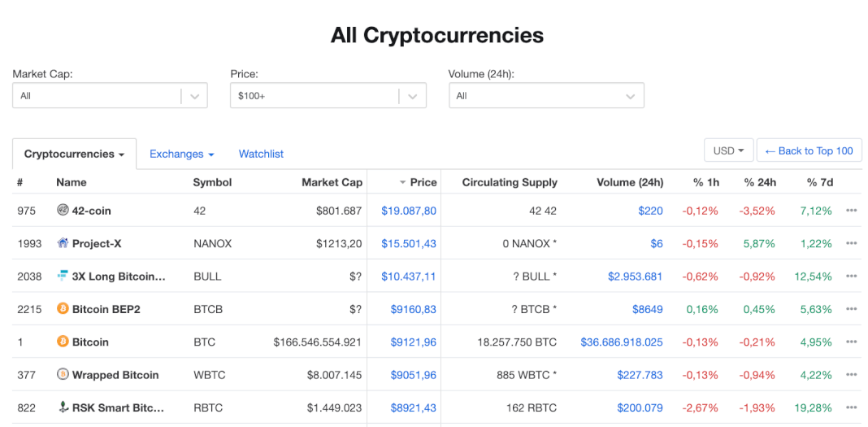The width and height of the screenshot is (868, 427).
Task: Sort the table by Symbol column
Action: tap(213, 182)
